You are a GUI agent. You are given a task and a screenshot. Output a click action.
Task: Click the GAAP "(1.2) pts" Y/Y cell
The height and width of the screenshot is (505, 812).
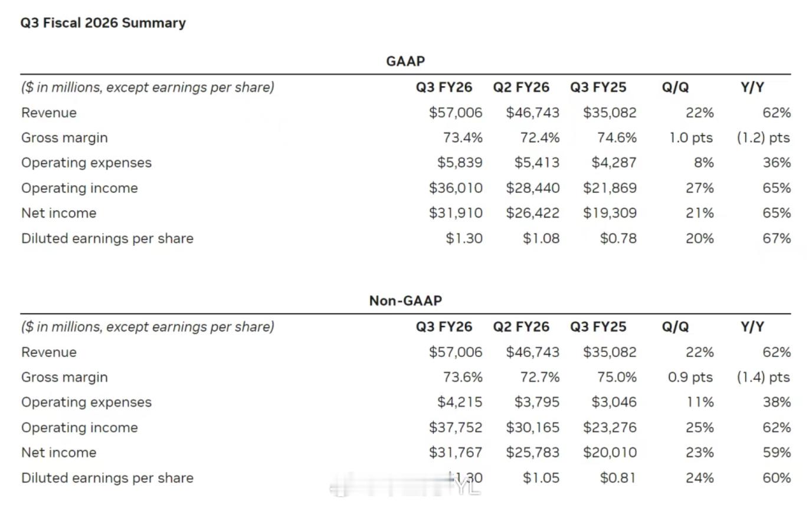(763, 138)
